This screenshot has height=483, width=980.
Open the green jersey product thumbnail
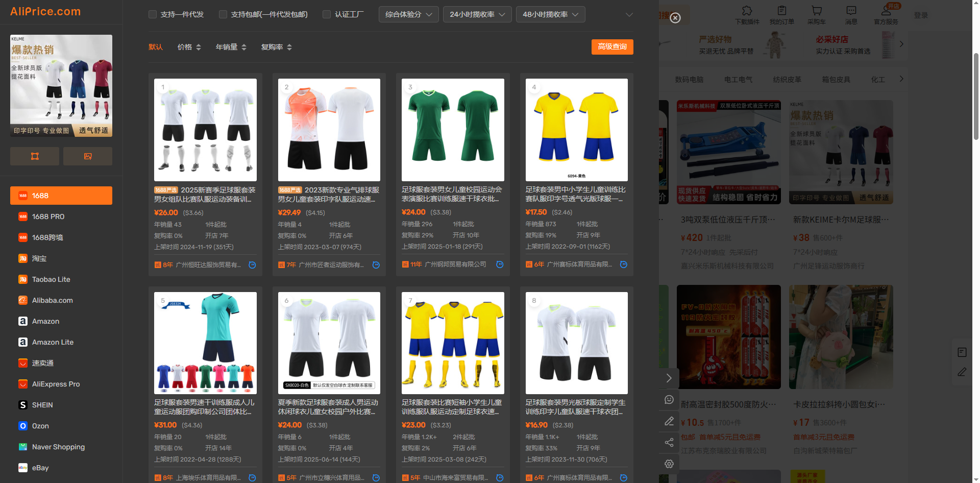point(453,130)
